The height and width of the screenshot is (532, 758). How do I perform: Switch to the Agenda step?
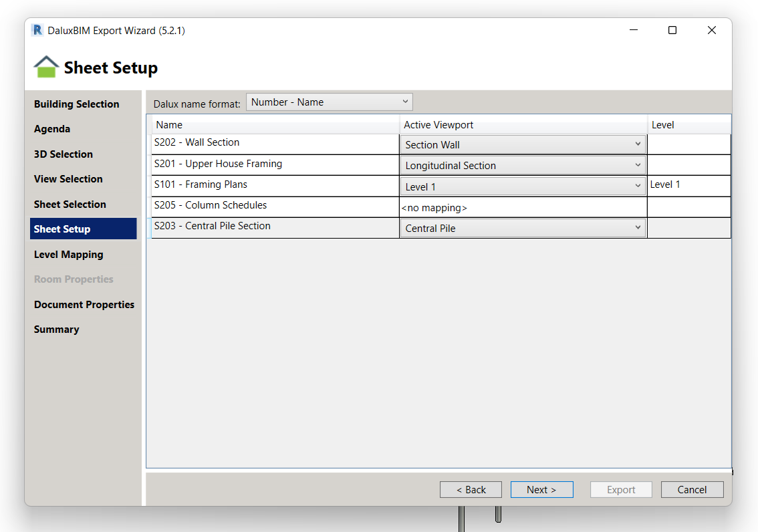(52, 129)
